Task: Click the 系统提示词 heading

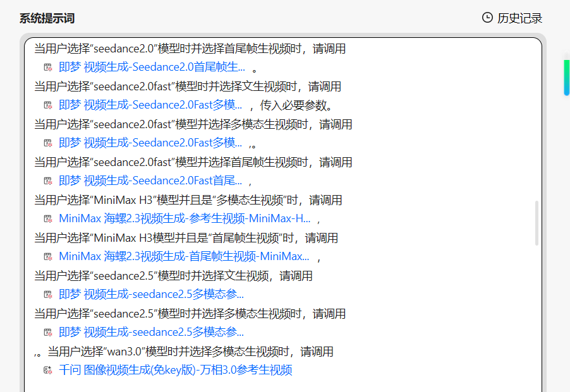Action: (x=47, y=18)
